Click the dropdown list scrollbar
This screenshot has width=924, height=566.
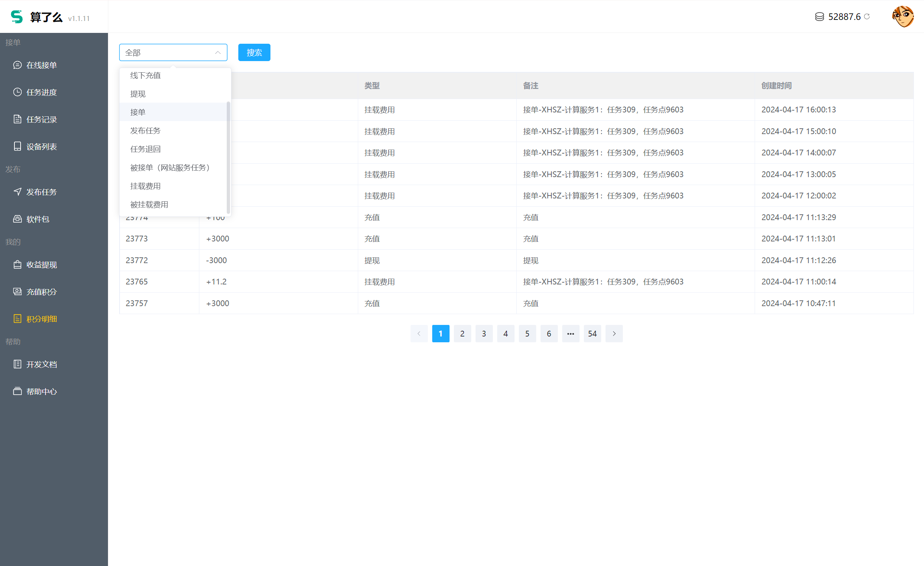tap(228, 158)
